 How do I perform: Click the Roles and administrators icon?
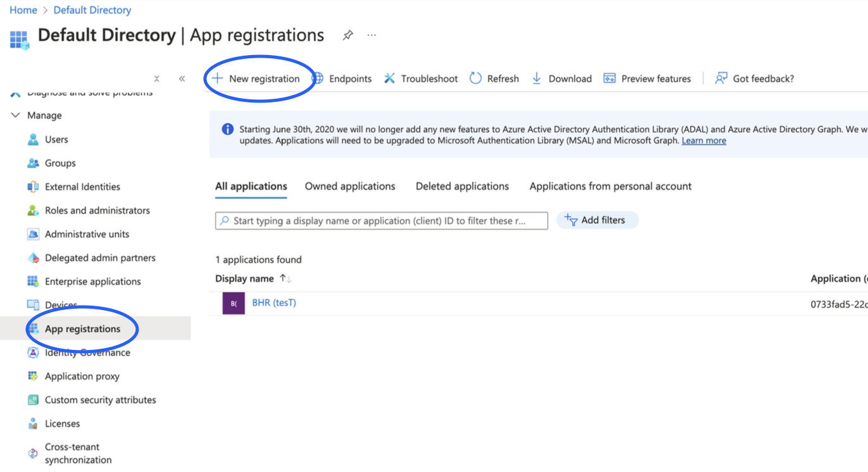coord(33,210)
